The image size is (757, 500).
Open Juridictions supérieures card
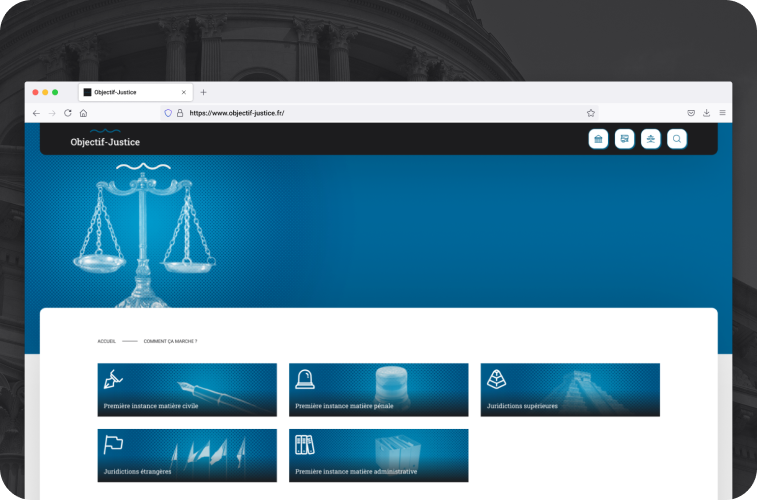coord(570,390)
